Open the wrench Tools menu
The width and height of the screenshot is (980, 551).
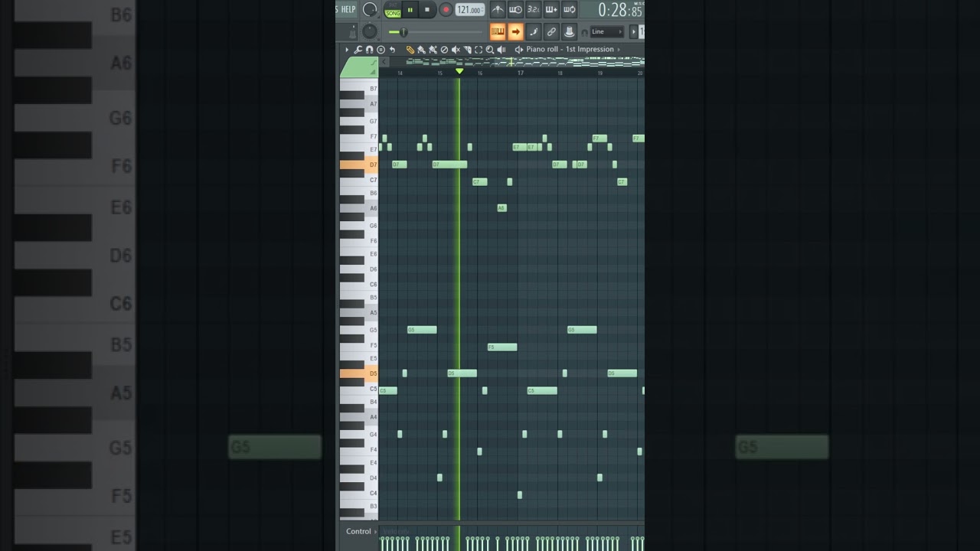pos(358,50)
